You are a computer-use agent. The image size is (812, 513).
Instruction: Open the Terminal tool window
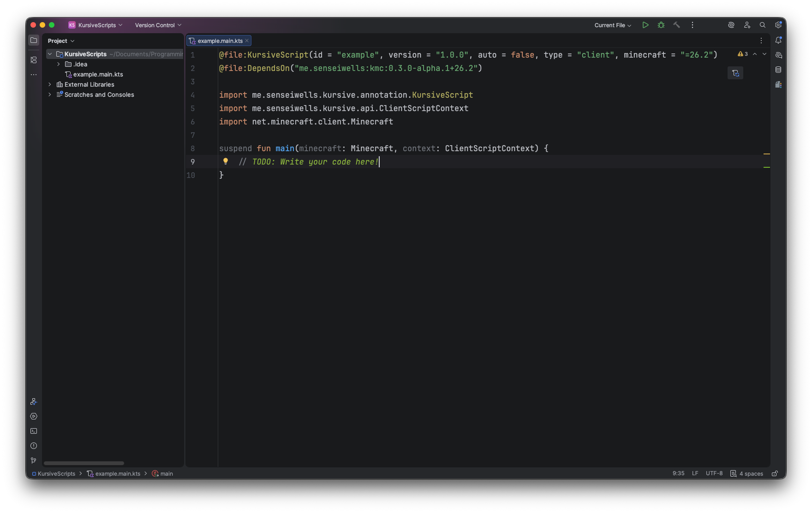pyautogui.click(x=34, y=431)
